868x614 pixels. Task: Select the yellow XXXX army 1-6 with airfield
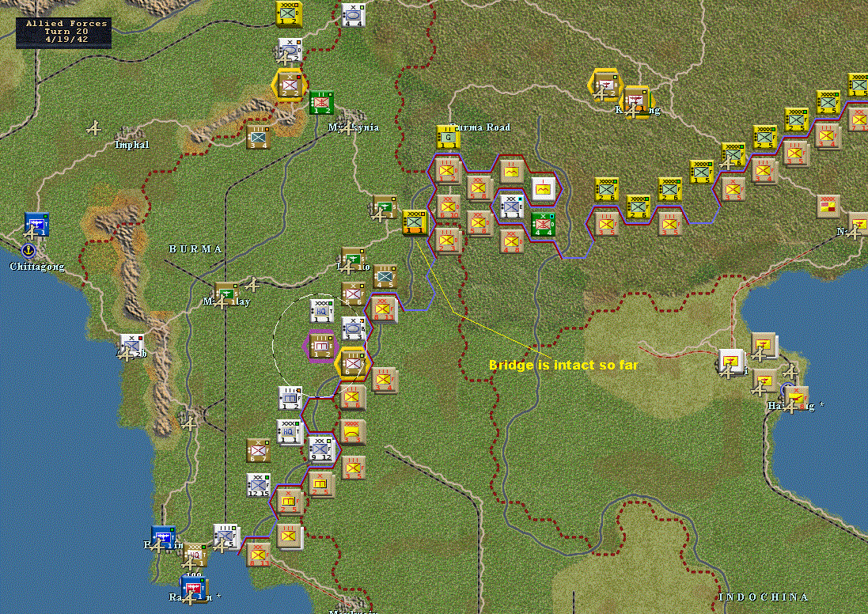tap(733, 154)
